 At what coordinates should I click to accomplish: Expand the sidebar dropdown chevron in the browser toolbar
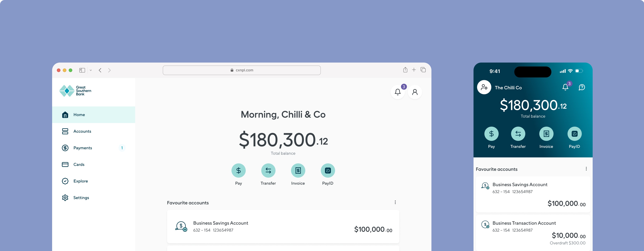[x=91, y=70]
